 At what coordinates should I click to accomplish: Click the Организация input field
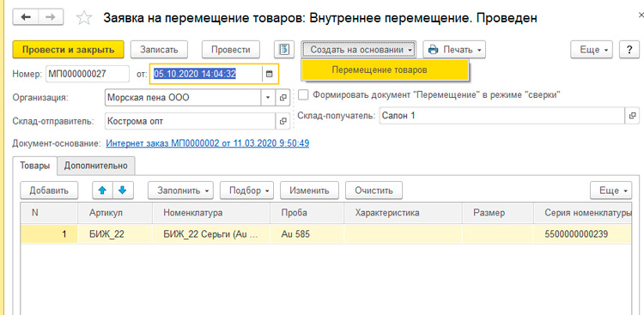click(x=184, y=98)
